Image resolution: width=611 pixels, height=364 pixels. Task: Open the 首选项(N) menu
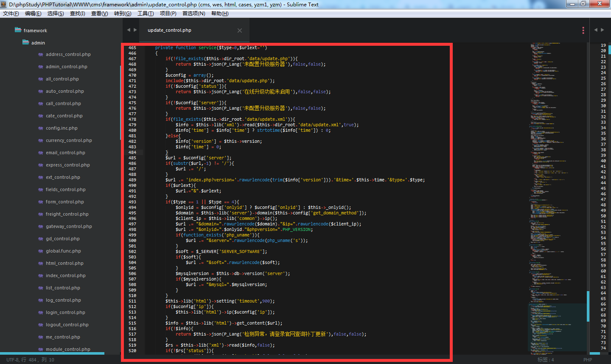(194, 14)
